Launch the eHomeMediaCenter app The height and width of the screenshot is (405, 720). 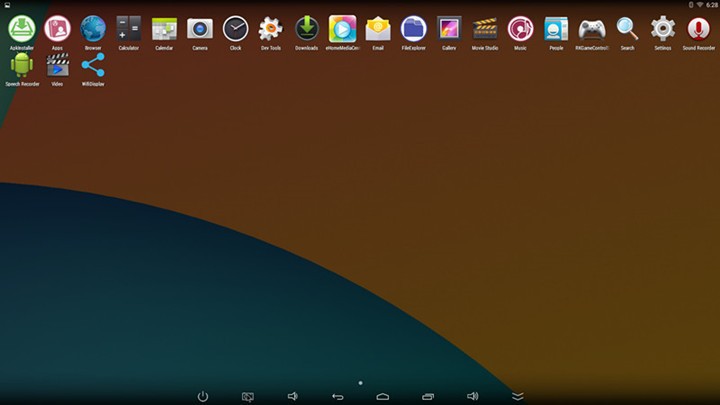coord(342,30)
